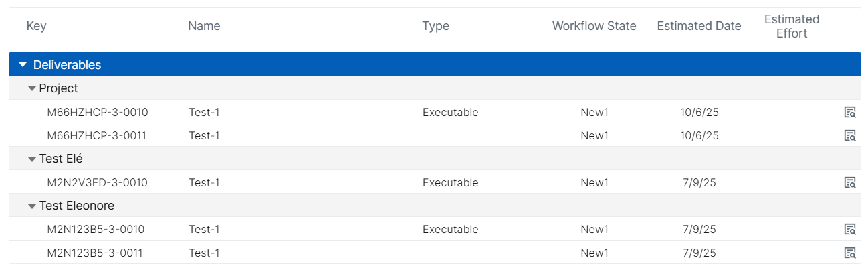
Task: Sort by the Key column header
Action: pyautogui.click(x=36, y=26)
